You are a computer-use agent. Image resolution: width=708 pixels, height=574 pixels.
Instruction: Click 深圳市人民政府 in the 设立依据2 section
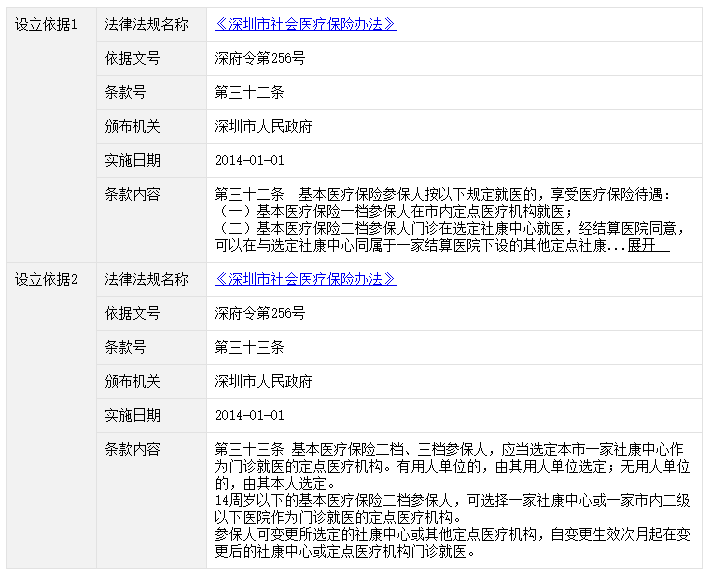[264, 381]
